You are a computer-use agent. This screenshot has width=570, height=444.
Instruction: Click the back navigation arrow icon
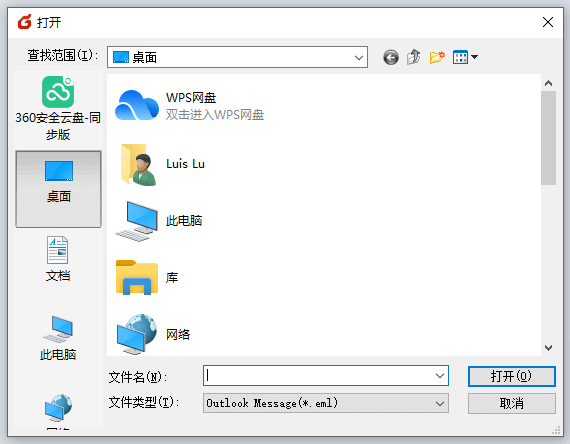[x=391, y=57]
